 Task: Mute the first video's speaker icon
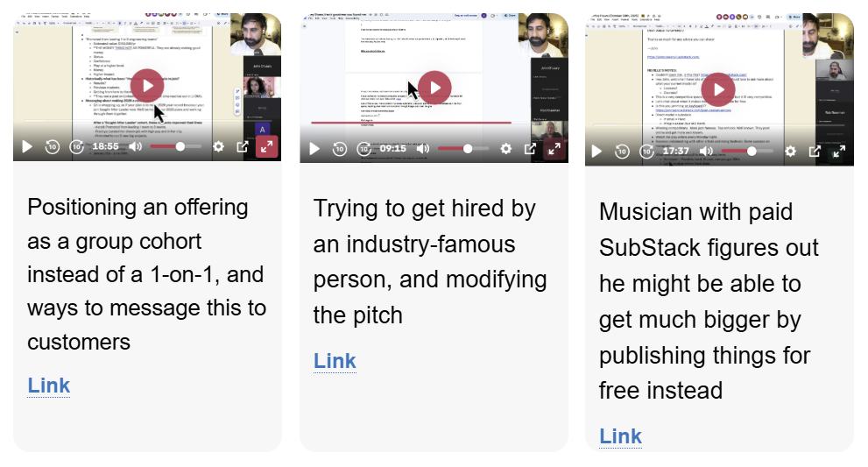[136, 147]
